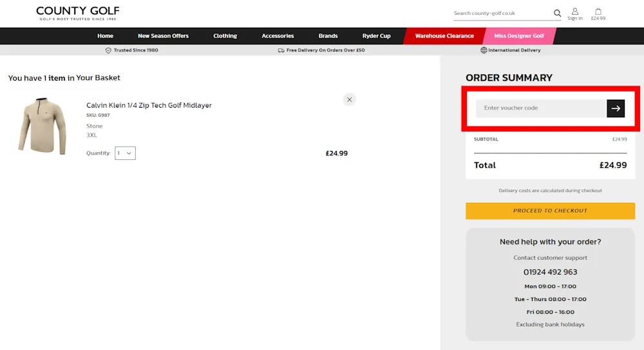Apply voucher code with arrow button

(616, 108)
